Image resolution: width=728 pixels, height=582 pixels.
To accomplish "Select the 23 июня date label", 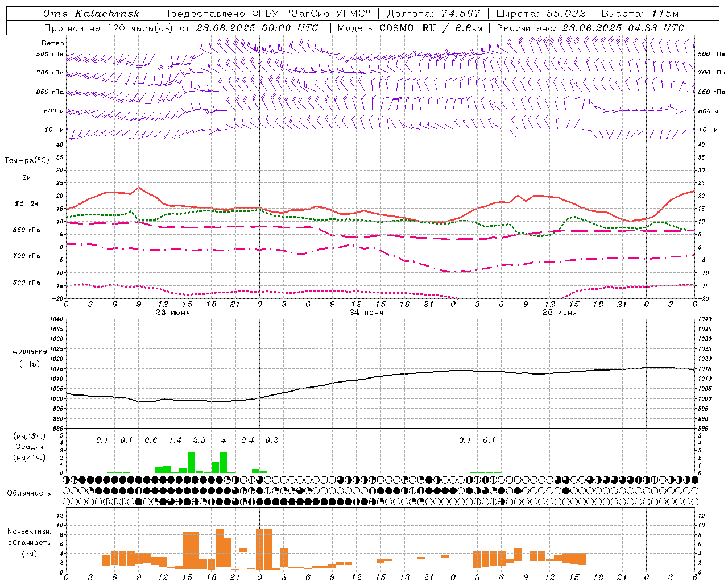I will (x=173, y=313).
